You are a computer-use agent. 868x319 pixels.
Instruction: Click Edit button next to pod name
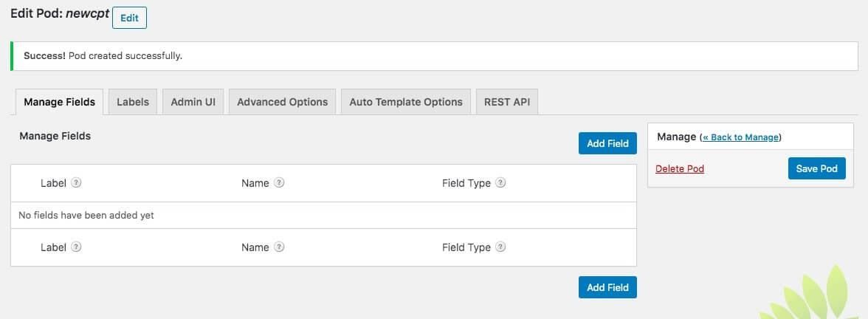point(129,18)
